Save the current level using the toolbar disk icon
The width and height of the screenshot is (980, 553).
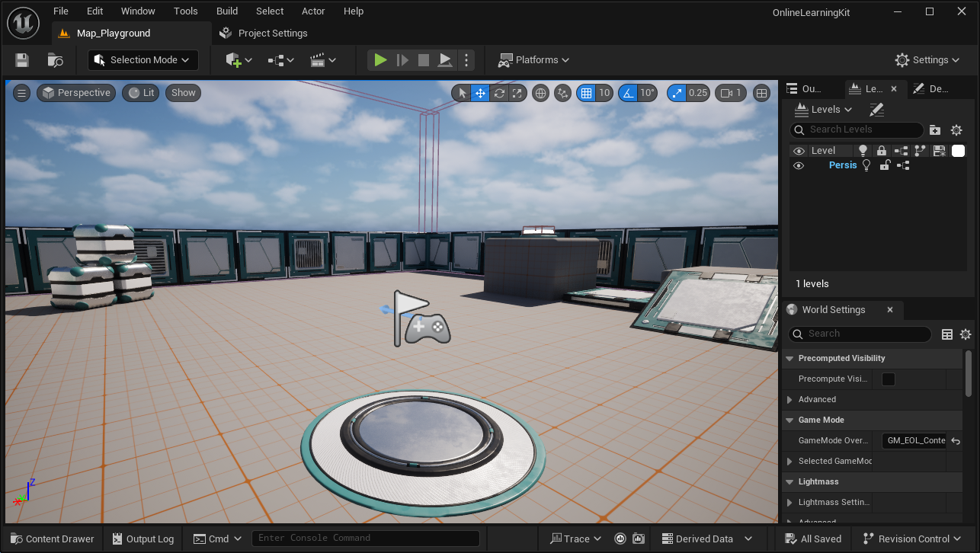click(x=21, y=60)
